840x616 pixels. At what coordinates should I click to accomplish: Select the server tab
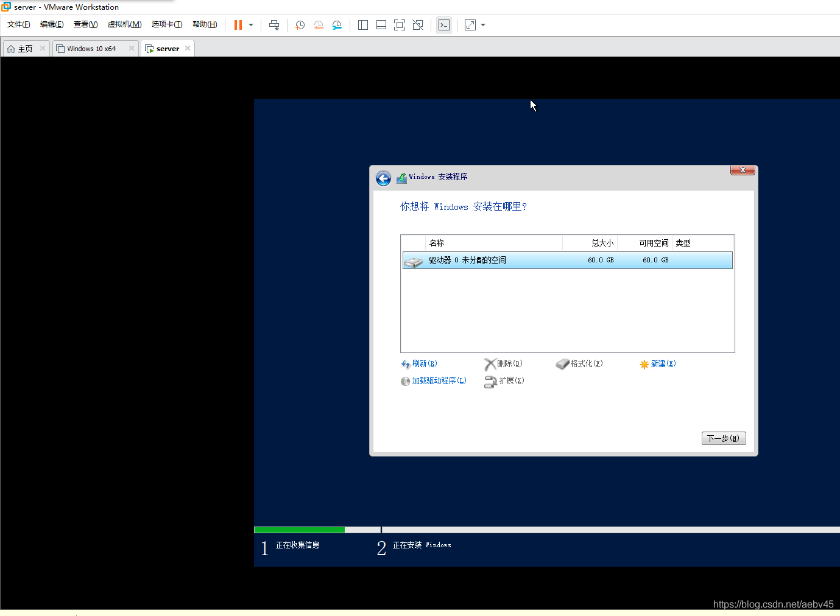pos(168,49)
